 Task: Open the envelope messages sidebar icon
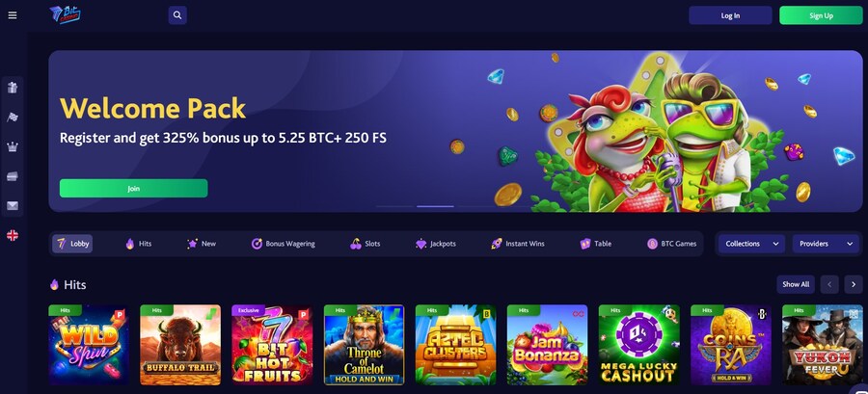pyautogui.click(x=13, y=206)
